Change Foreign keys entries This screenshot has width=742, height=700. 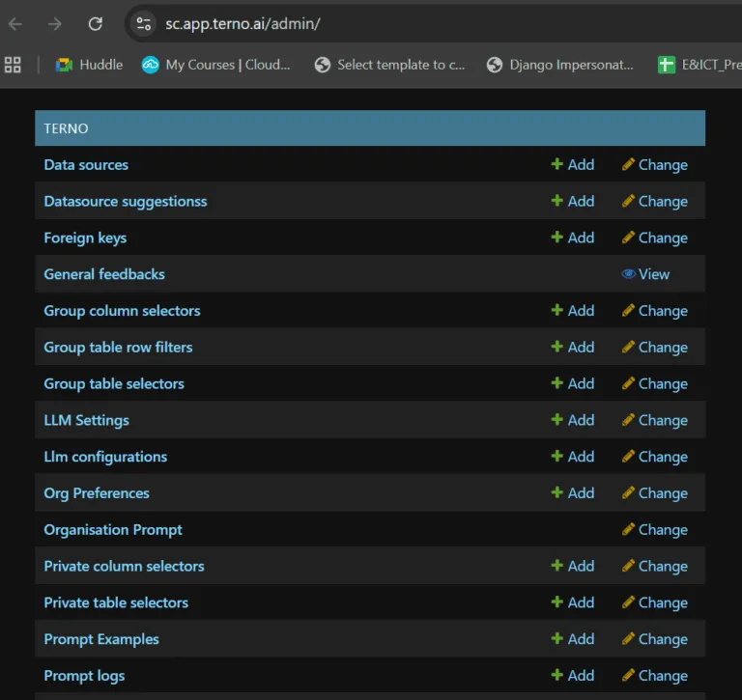click(x=654, y=238)
